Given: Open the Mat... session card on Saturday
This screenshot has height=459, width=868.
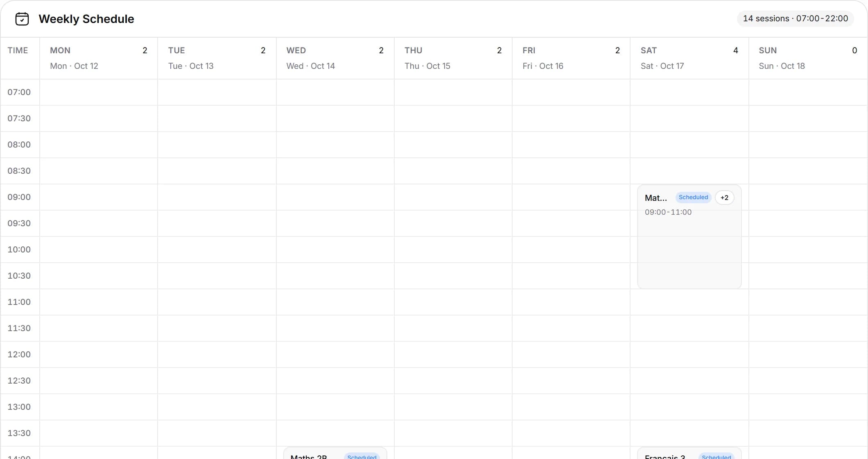Looking at the screenshot, I should click(x=689, y=236).
